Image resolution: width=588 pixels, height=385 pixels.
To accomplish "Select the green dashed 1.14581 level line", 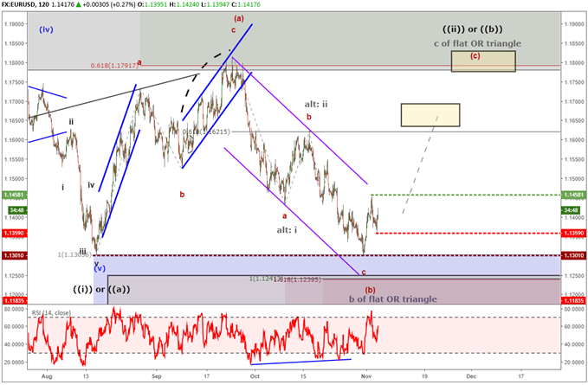I will (x=466, y=195).
